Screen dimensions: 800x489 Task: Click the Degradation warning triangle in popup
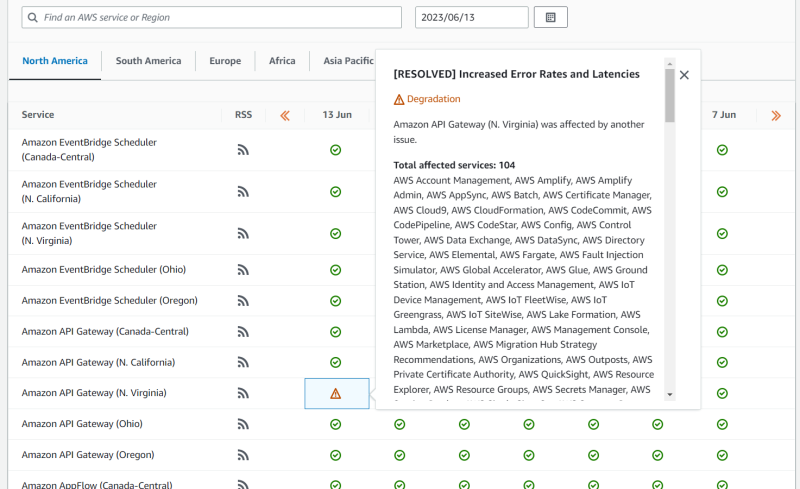399,100
